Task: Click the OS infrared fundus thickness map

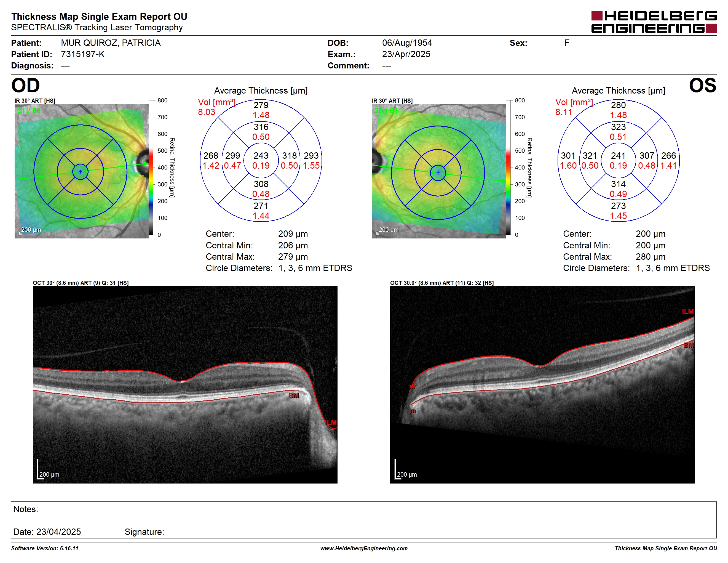Action: pyautogui.click(x=439, y=171)
